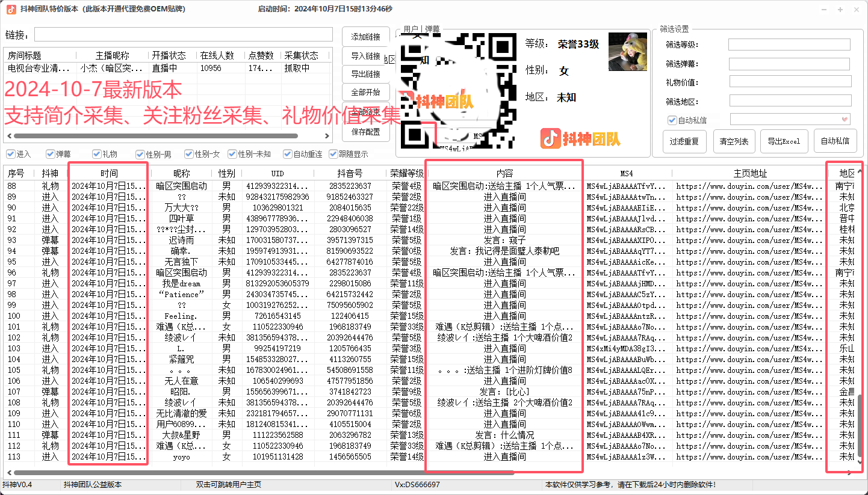Select row 93 comment 发言: 颖子
The width and height of the screenshot is (868, 495).
pos(504,240)
